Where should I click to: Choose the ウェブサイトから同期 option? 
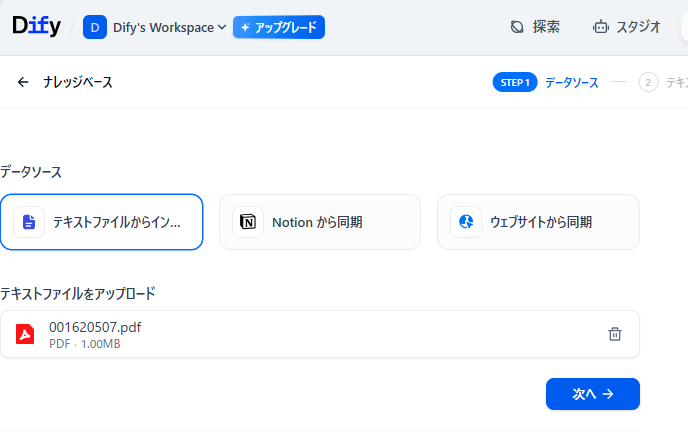[x=538, y=222]
